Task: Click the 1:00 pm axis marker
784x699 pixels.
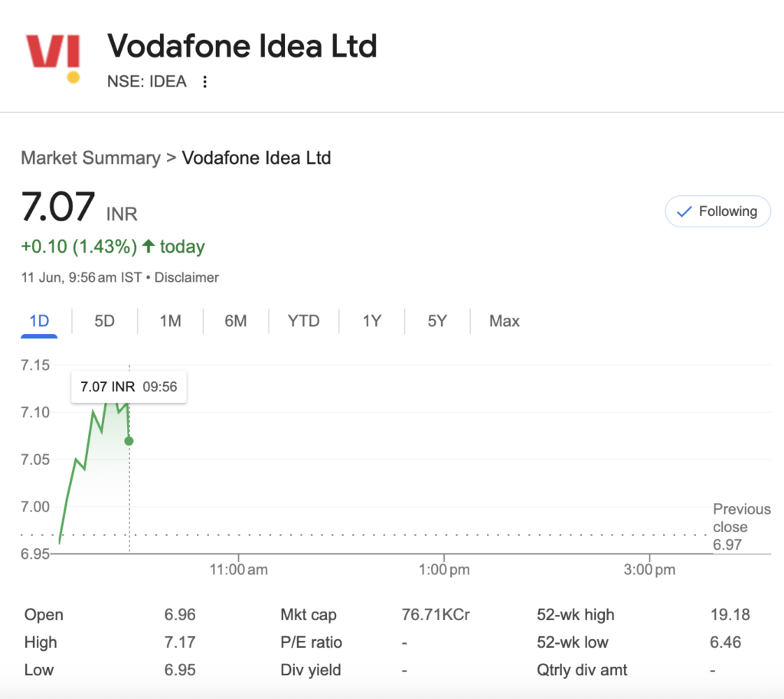Action: tap(444, 570)
